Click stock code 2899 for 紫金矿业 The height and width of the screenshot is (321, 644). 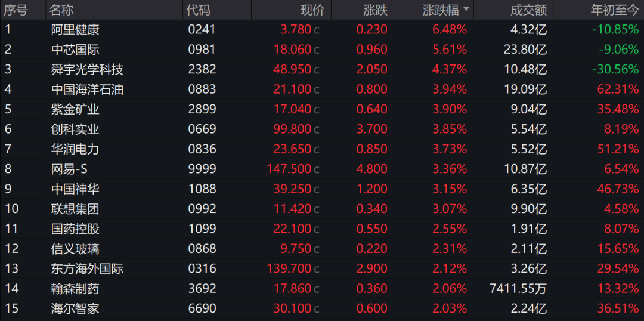[202, 109]
